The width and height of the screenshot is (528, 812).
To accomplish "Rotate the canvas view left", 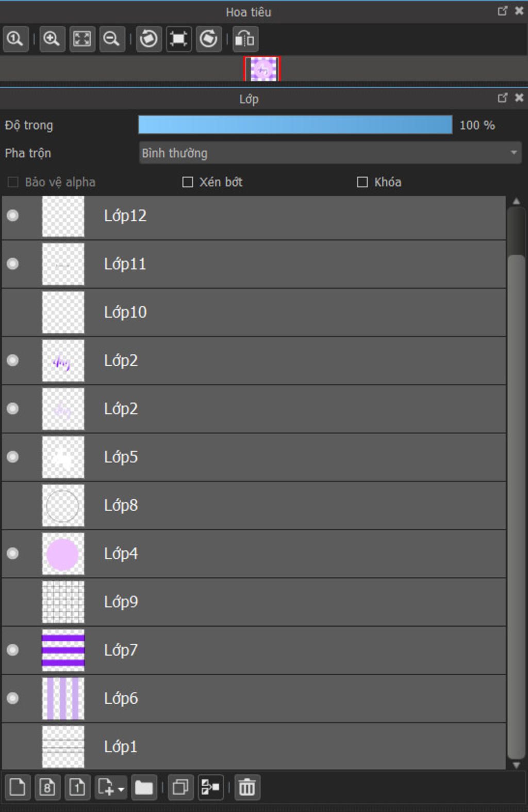I will point(148,39).
